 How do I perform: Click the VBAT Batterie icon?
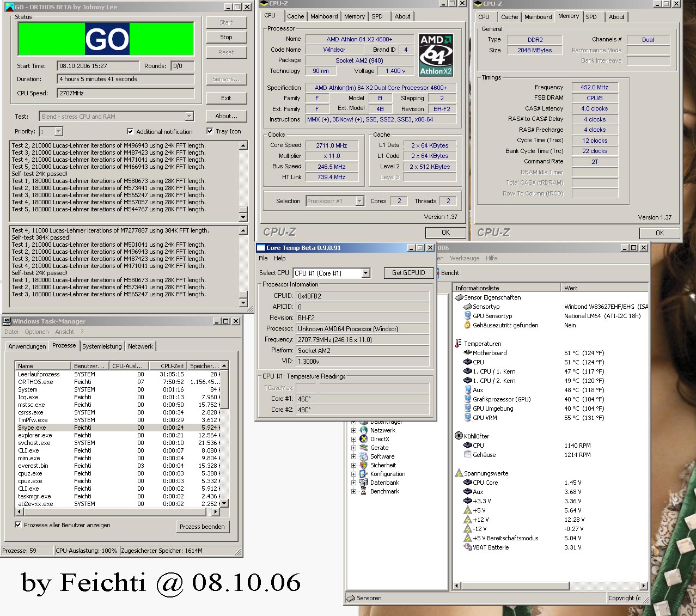pyautogui.click(x=467, y=547)
